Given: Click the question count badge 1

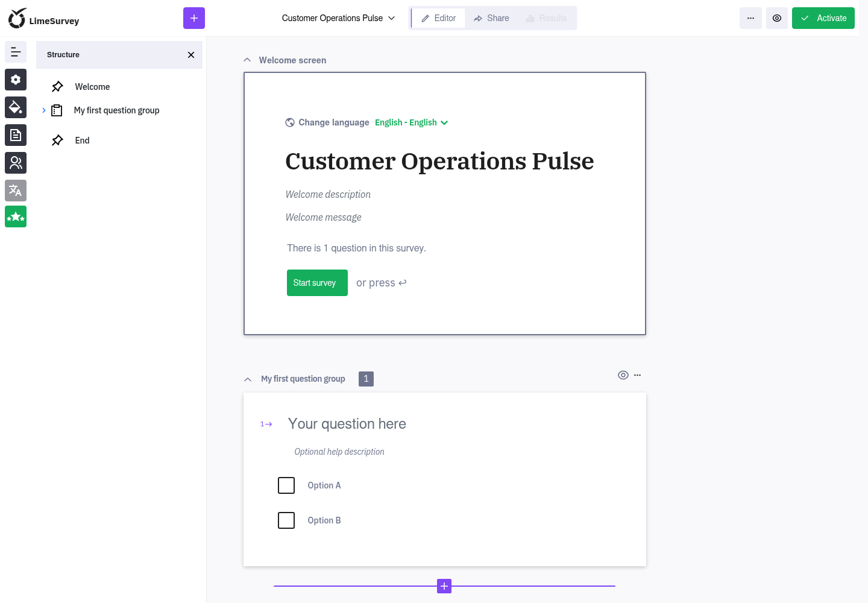Looking at the screenshot, I should [366, 379].
